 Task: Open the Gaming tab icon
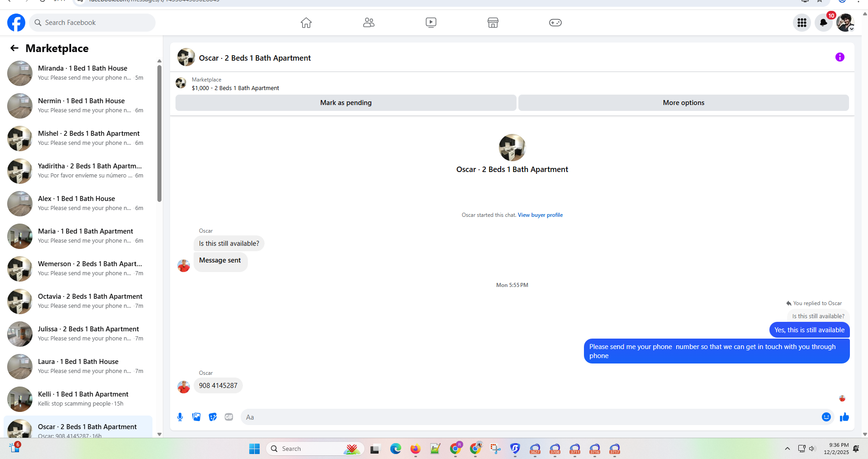tap(555, 23)
